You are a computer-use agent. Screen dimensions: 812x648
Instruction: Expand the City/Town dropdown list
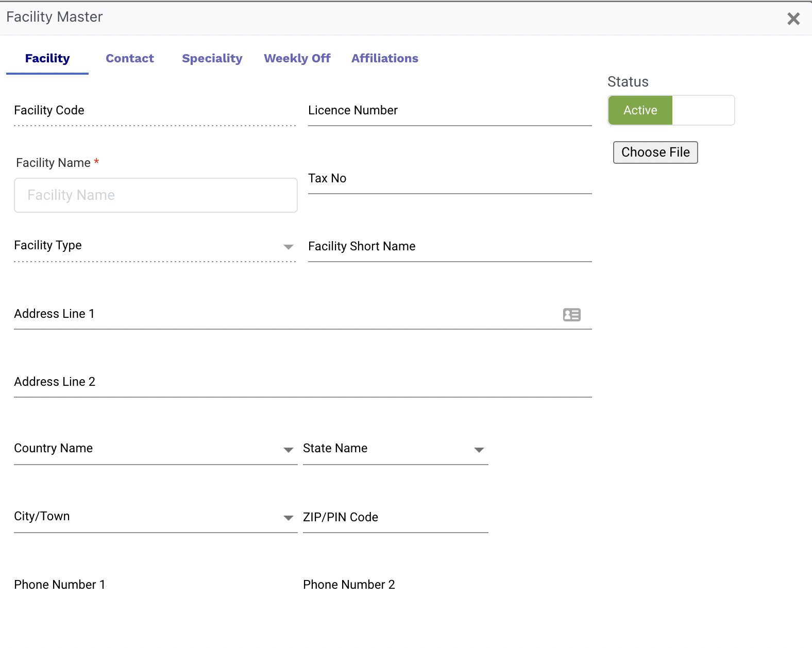pos(288,518)
